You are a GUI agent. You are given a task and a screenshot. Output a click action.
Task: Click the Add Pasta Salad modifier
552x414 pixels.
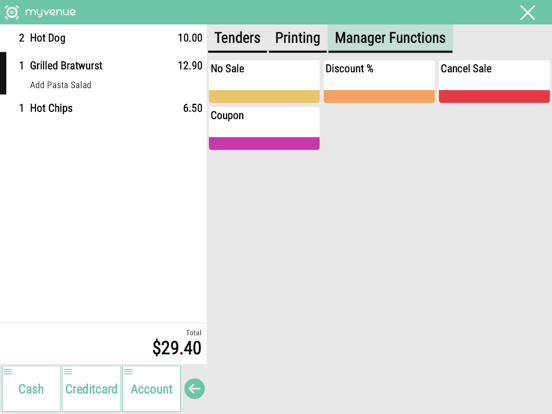click(x=61, y=85)
